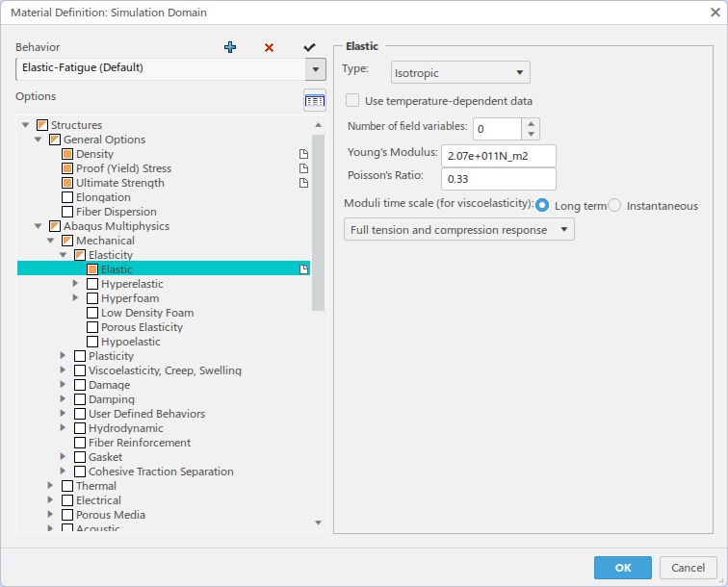Select the Damping tree item
This screenshot has height=587, width=728.
(112, 399)
